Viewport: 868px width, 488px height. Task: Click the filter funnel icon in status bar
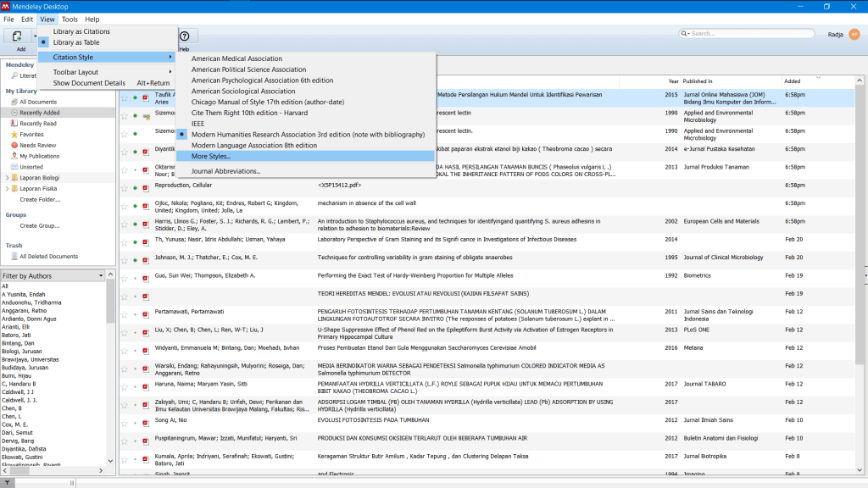click(8, 482)
